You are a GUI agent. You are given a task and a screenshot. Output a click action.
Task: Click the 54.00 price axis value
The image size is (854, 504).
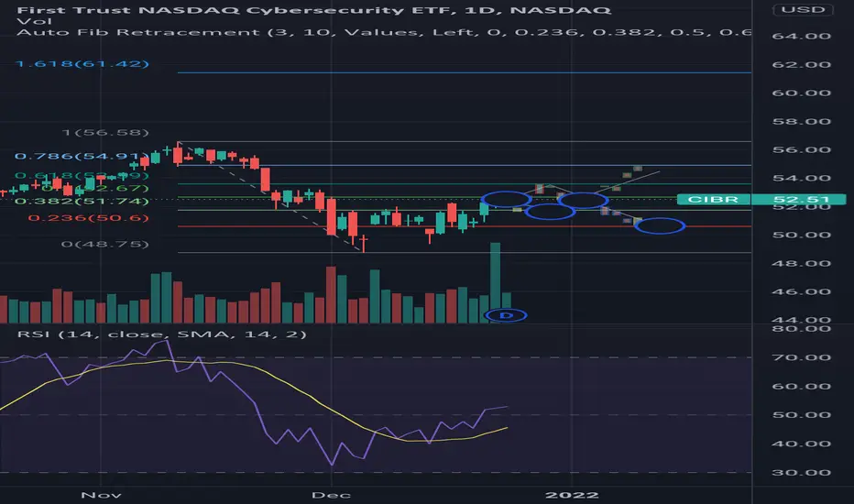pyautogui.click(x=801, y=178)
